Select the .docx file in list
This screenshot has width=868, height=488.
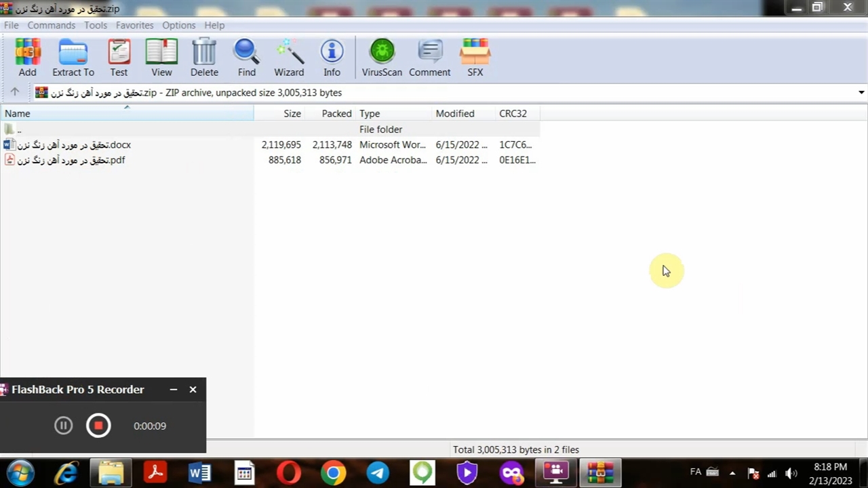point(73,145)
